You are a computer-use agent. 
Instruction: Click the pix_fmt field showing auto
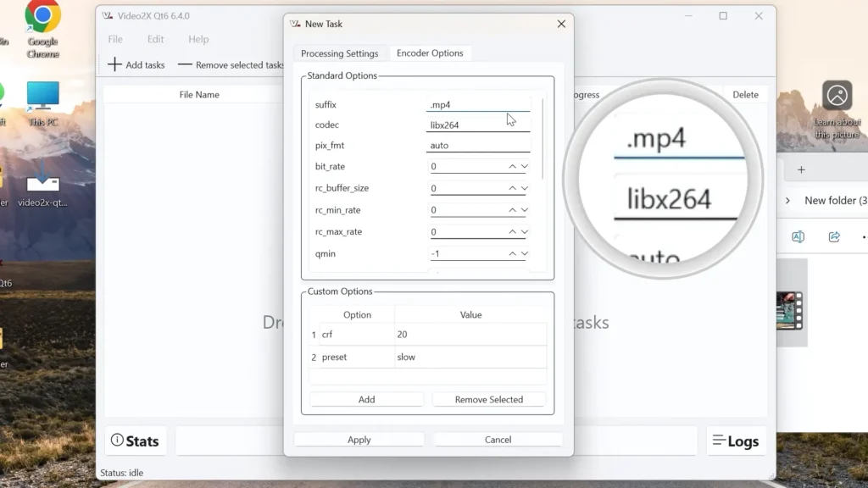click(x=478, y=146)
